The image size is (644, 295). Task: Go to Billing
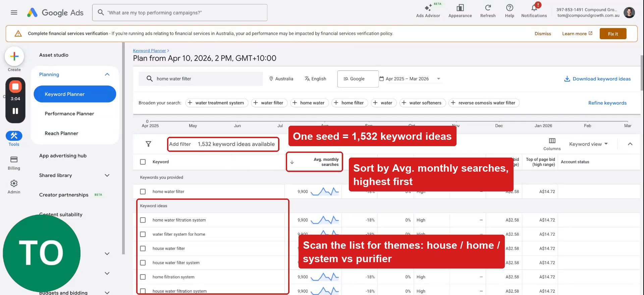(x=14, y=163)
